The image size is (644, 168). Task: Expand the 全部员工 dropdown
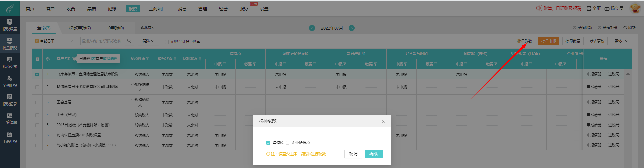[x=72, y=41]
